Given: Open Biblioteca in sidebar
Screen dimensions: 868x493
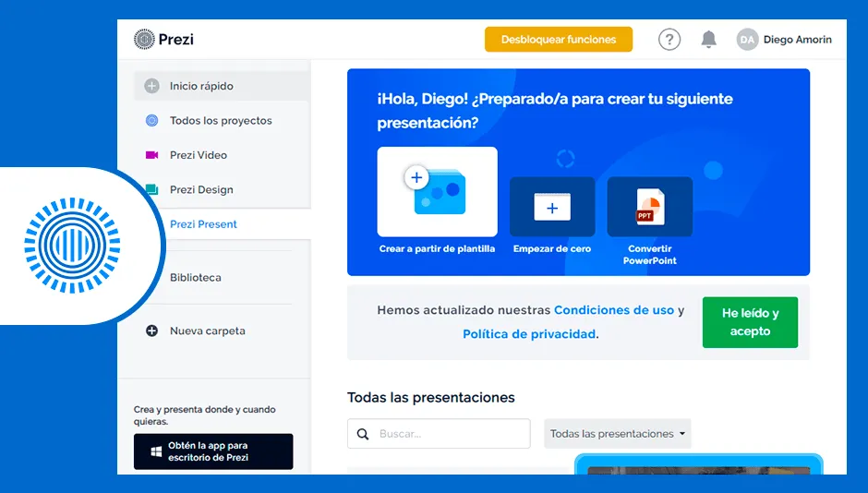Looking at the screenshot, I should click(196, 277).
